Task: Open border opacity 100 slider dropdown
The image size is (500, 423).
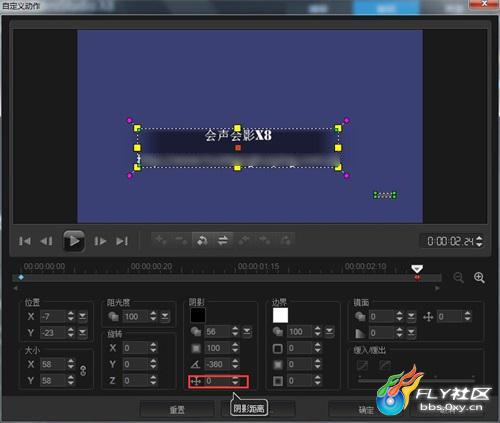Action: coord(329,332)
